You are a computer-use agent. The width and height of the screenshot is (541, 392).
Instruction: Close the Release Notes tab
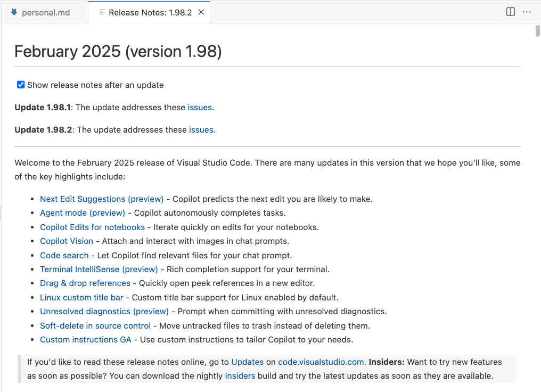pyautogui.click(x=201, y=12)
